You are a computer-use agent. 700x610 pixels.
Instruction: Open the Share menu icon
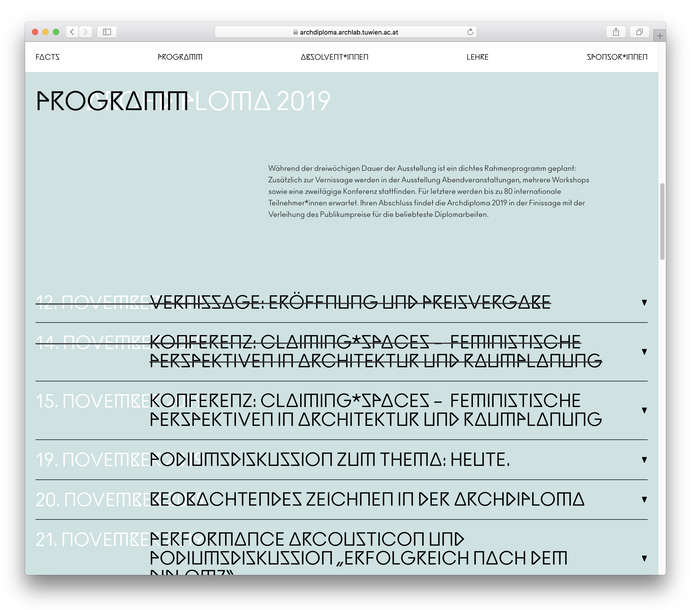coord(616,32)
